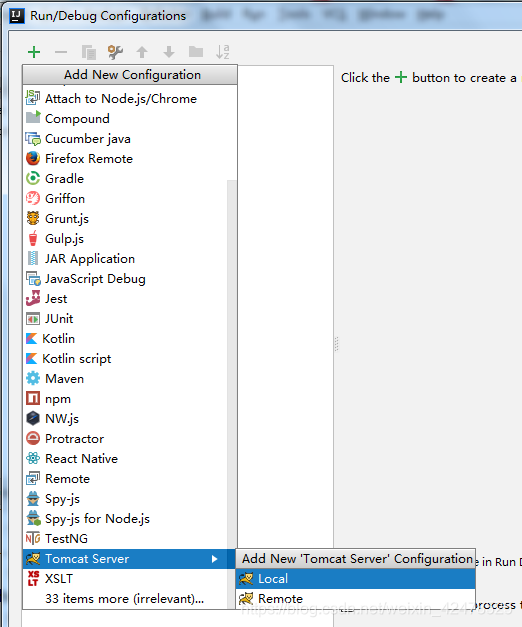Click the Gradle icon
Viewport: 522px width, 627px height.
click(x=33, y=178)
